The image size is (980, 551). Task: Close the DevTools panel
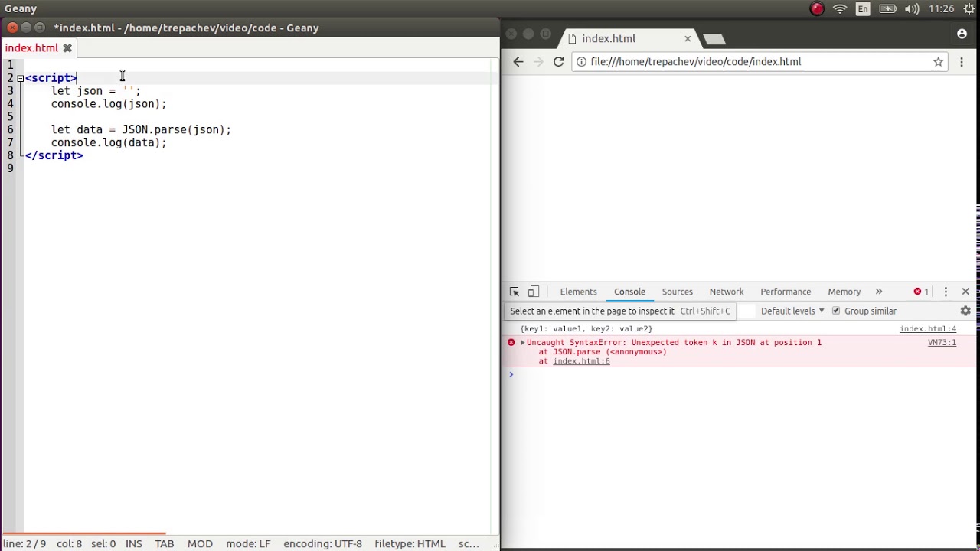click(965, 292)
